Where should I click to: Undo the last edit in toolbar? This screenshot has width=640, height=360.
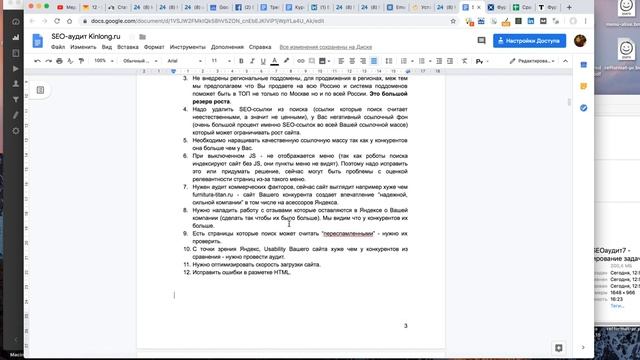pyautogui.click(x=37, y=61)
